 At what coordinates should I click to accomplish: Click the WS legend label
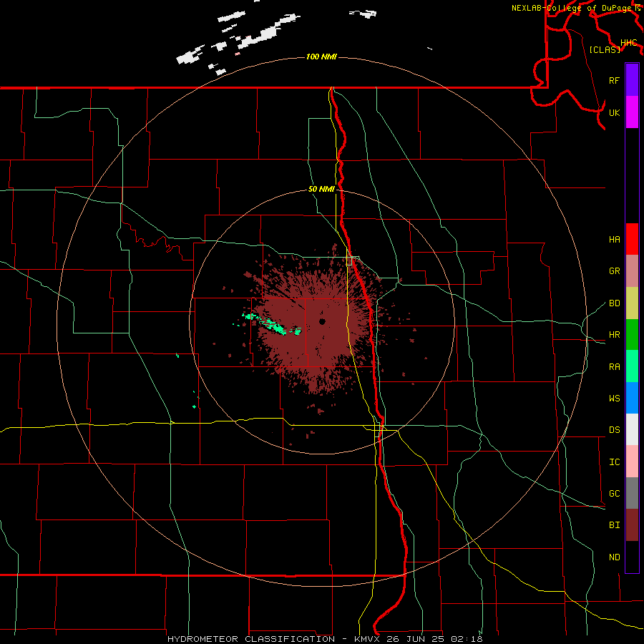coord(614,398)
